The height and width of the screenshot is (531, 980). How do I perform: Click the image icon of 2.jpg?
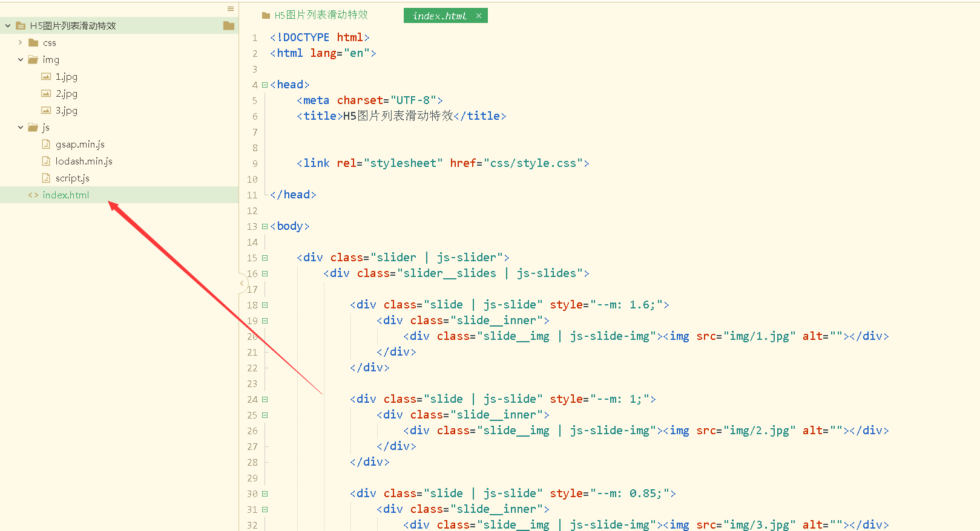(x=46, y=93)
